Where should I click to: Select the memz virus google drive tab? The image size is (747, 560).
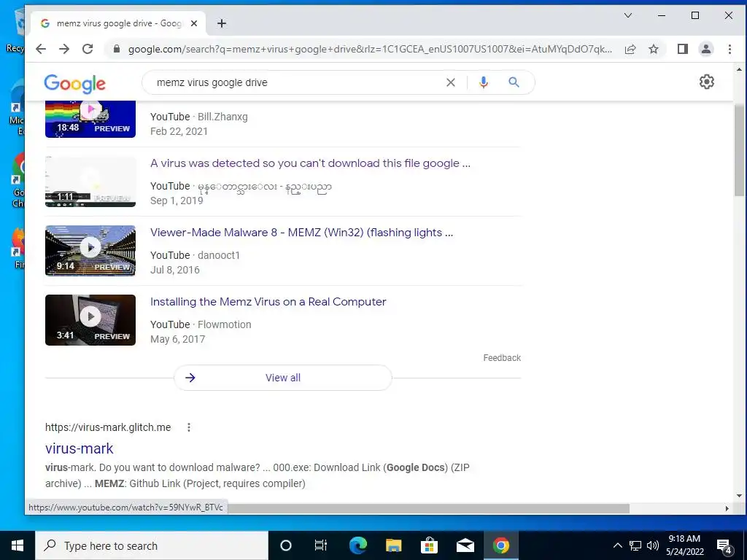[118, 23]
